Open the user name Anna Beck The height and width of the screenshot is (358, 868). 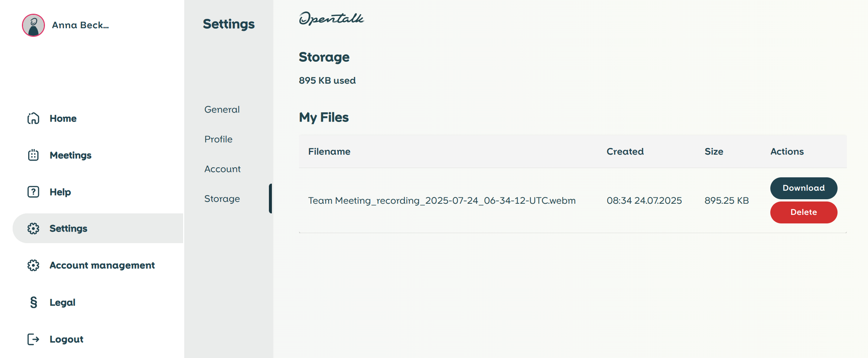click(80, 25)
